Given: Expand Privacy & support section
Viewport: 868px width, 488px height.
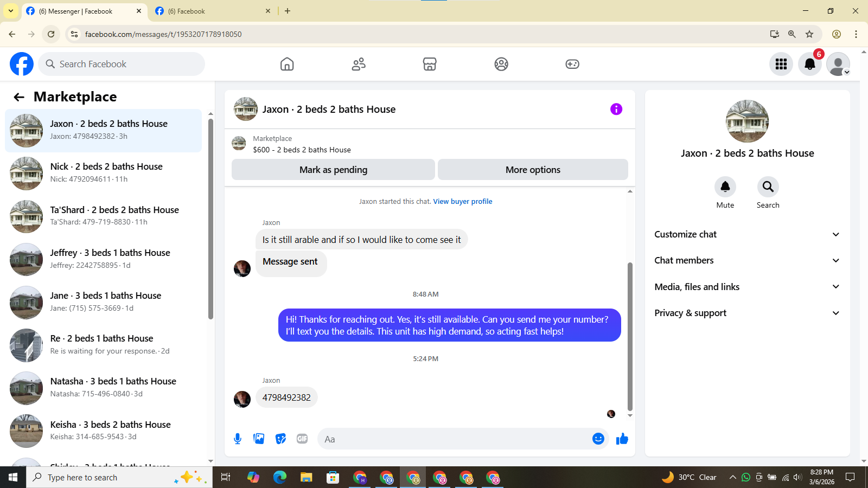Looking at the screenshot, I should (x=747, y=313).
